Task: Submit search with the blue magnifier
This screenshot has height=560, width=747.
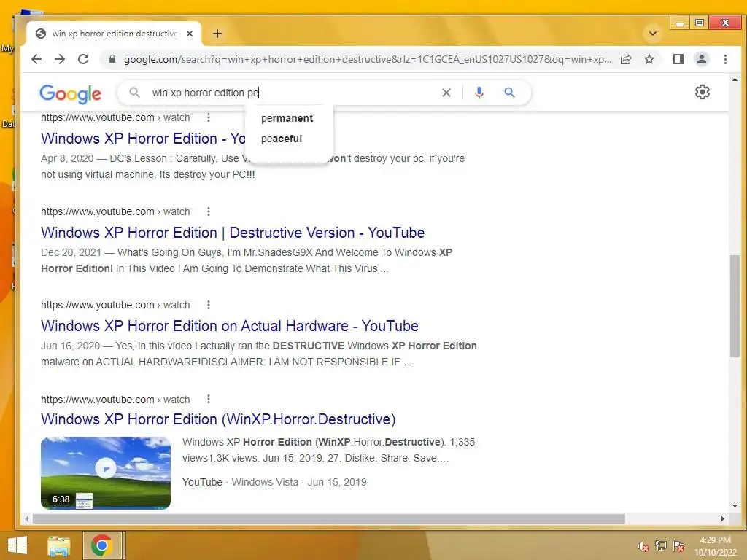Action: coord(509,93)
